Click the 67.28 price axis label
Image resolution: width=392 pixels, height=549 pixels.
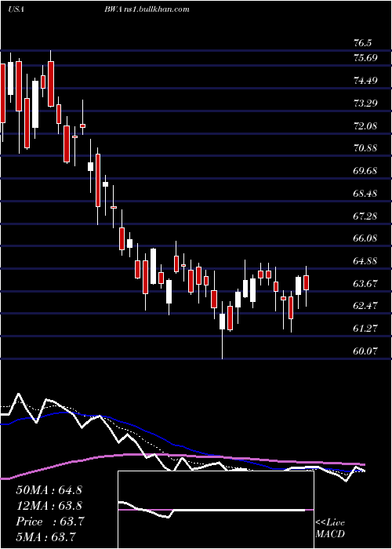pos(366,216)
